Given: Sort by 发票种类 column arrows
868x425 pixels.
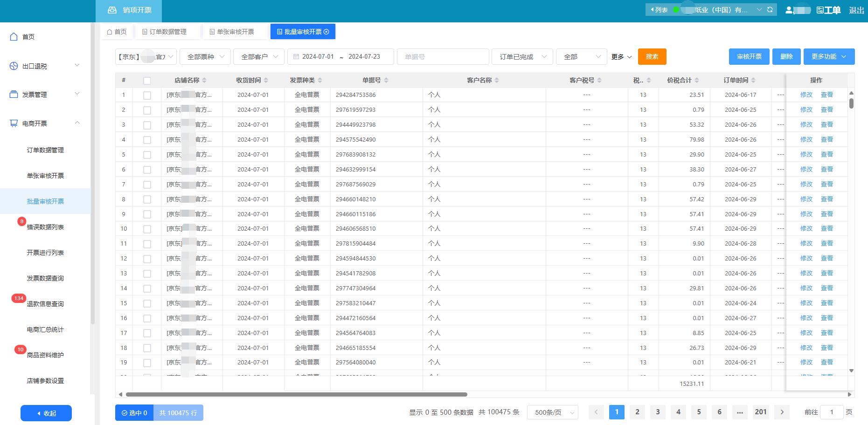Looking at the screenshot, I should (x=320, y=80).
